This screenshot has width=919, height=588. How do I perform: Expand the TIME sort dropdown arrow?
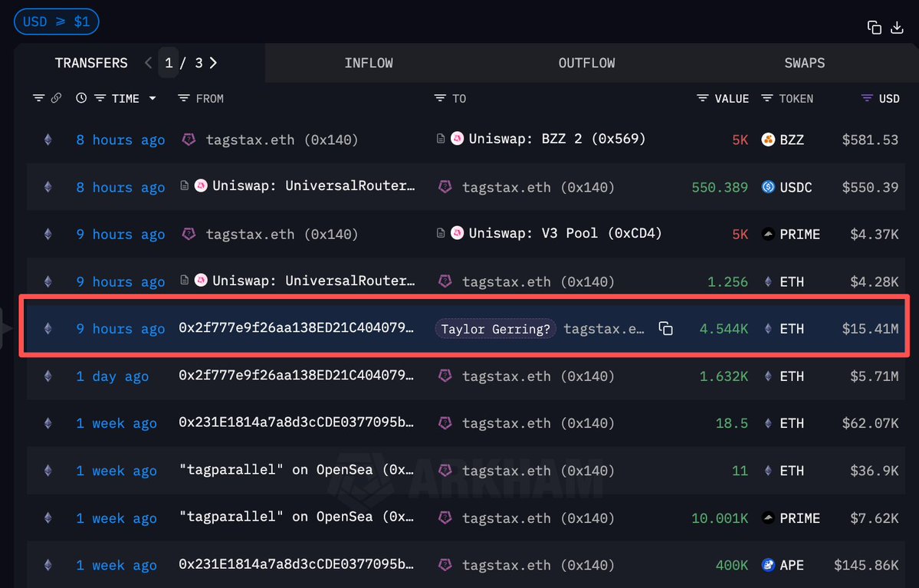coord(153,98)
